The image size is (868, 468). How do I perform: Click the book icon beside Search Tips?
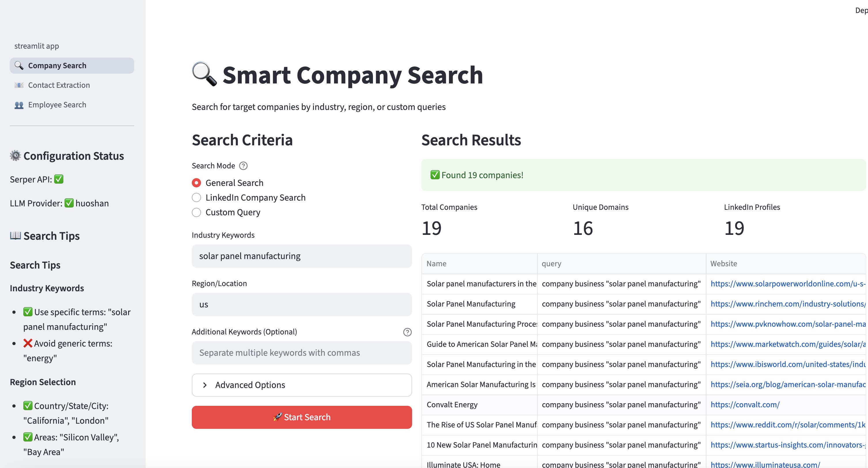tap(15, 235)
